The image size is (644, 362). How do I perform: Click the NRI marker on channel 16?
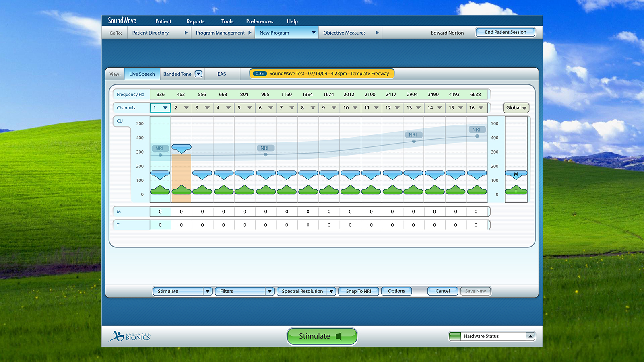[x=476, y=130]
